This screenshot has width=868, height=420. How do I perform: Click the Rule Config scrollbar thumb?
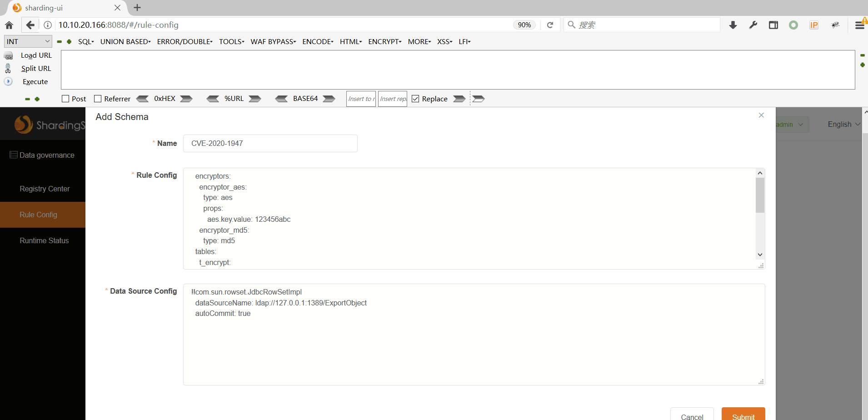[x=760, y=195]
